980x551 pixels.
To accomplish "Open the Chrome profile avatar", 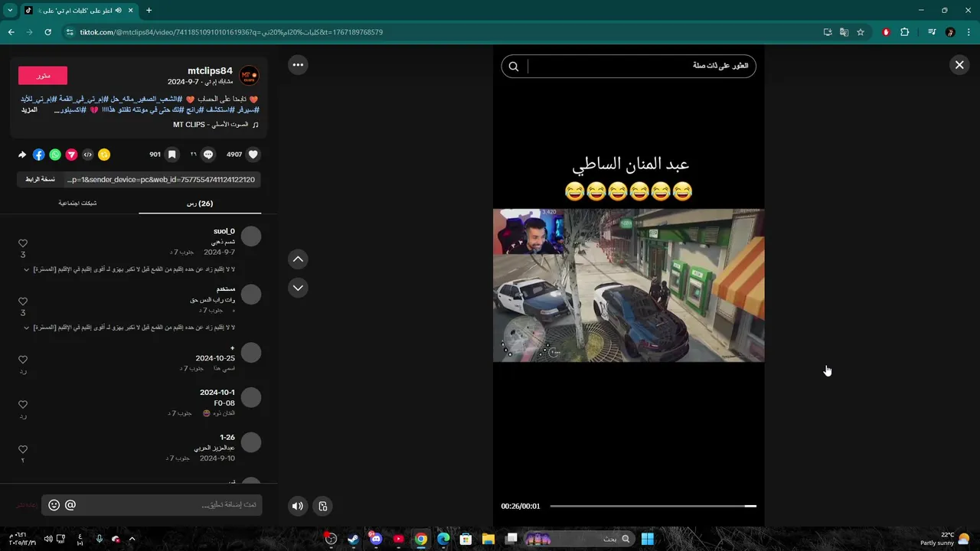I will click(950, 32).
